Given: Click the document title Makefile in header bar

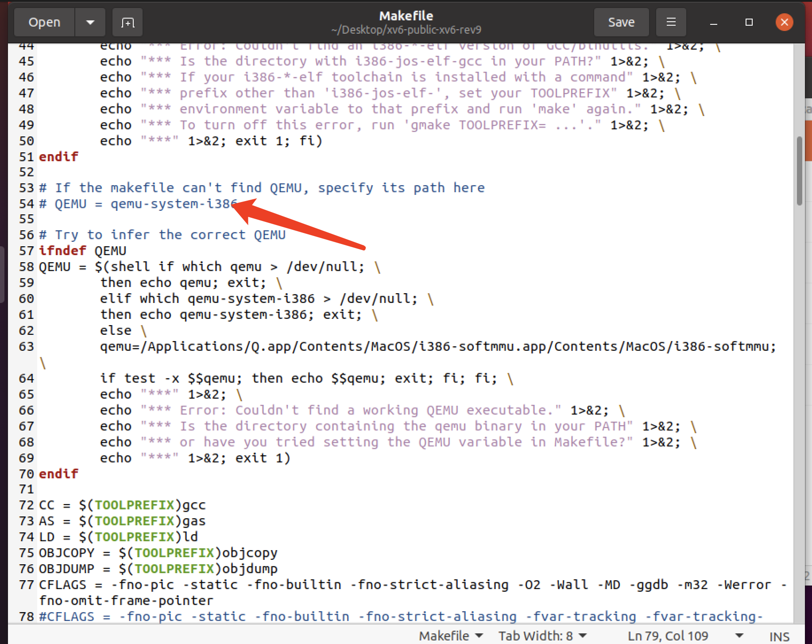Looking at the screenshot, I should pyautogui.click(x=406, y=16).
